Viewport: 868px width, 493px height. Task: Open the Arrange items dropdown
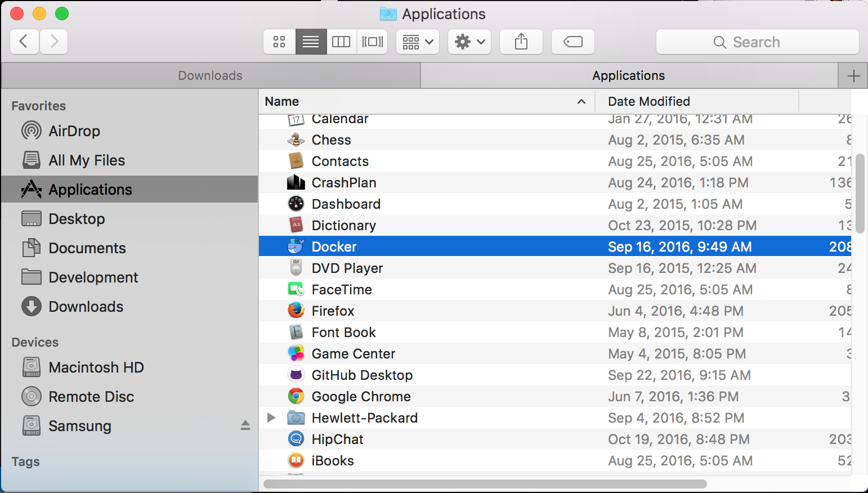(418, 42)
